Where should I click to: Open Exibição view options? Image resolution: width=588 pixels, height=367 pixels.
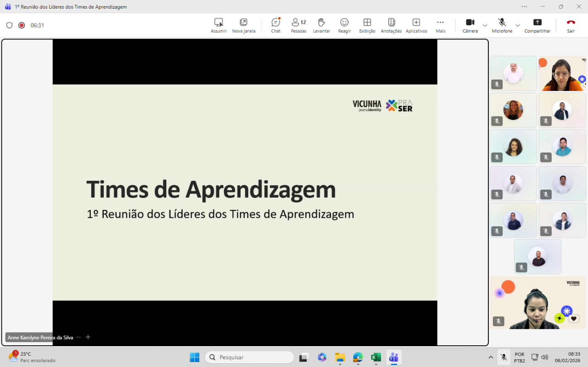click(x=367, y=25)
